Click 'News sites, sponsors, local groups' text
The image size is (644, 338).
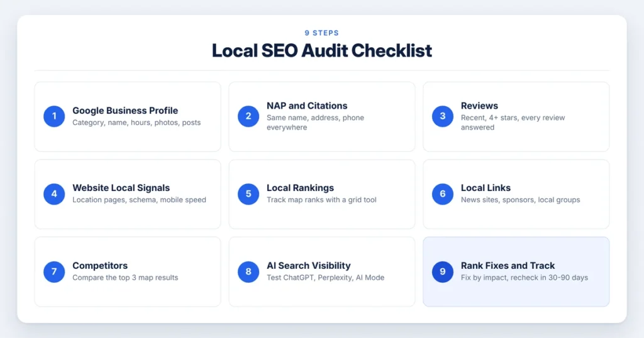coord(520,200)
